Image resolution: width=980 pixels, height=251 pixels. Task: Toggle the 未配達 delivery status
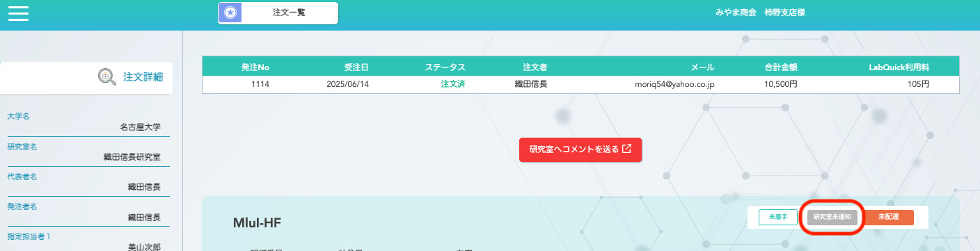coord(888,217)
